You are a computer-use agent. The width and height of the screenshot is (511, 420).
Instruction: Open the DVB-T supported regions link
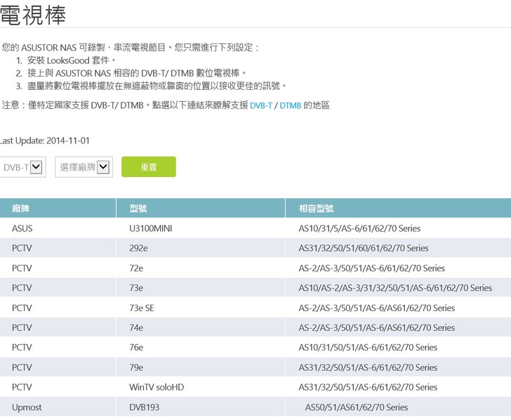coord(260,105)
